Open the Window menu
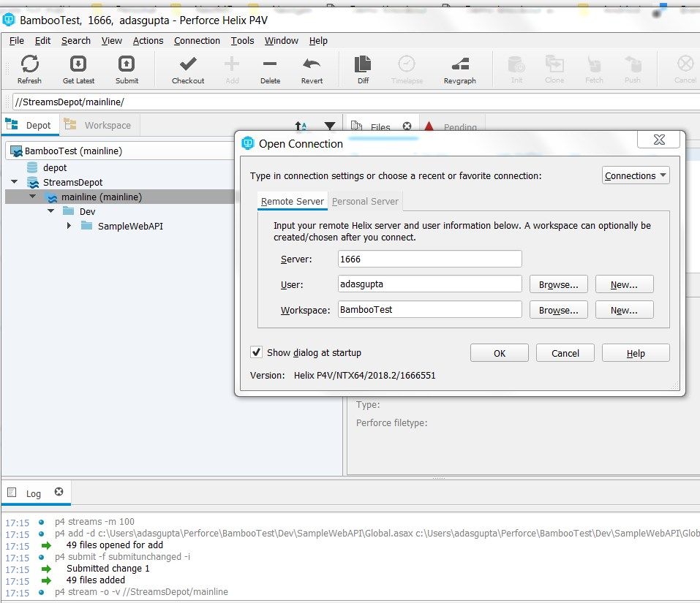The image size is (700, 603). pyautogui.click(x=282, y=41)
